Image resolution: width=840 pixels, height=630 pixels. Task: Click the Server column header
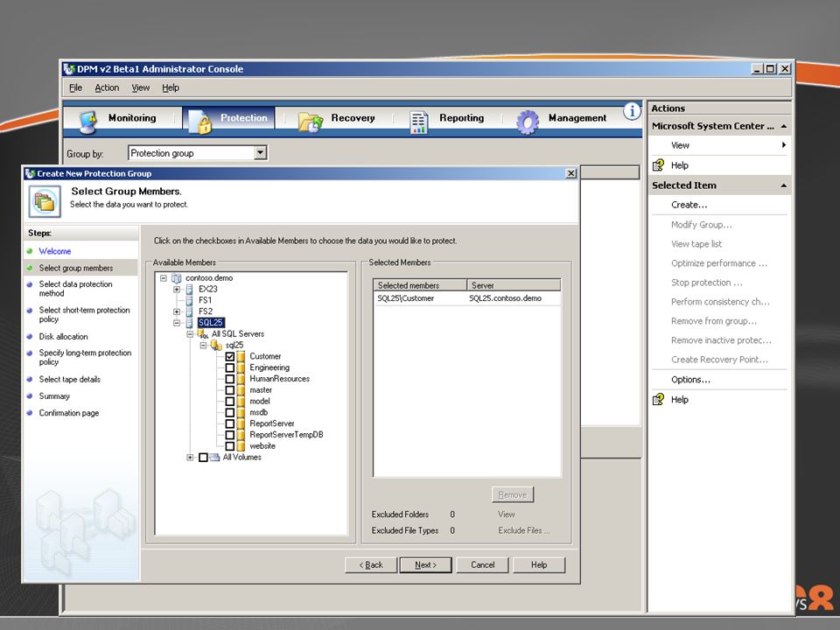[x=514, y=285]
